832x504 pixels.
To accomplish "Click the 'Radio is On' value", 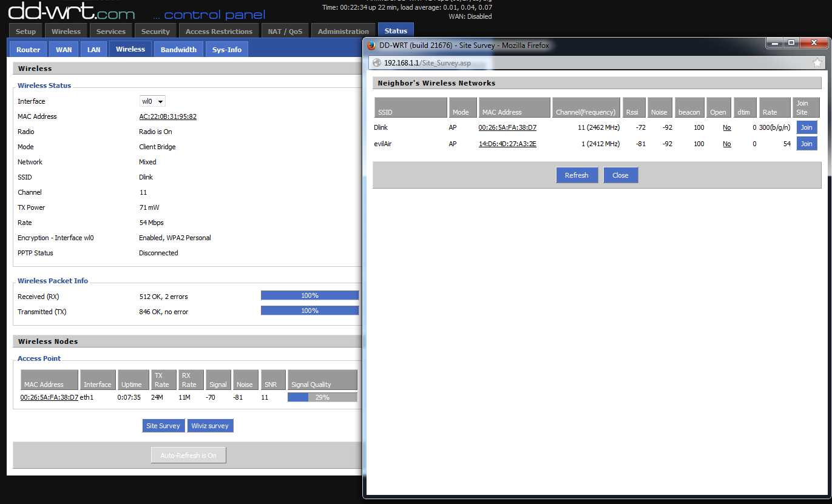I will [x=155, y=132].
